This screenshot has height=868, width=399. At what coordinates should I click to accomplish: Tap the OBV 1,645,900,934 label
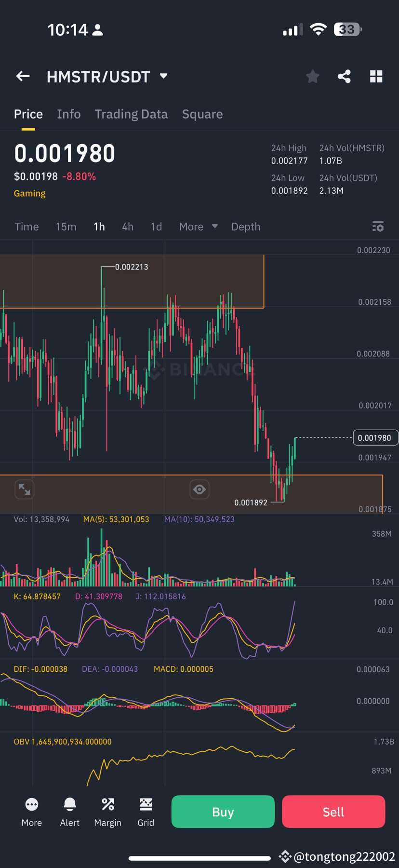pos(63,742)
